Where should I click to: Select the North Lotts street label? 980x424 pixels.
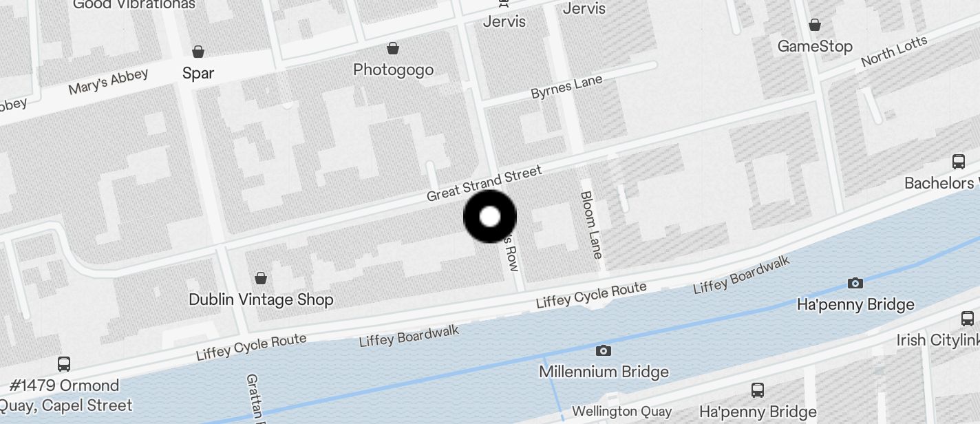coord(894,52)
